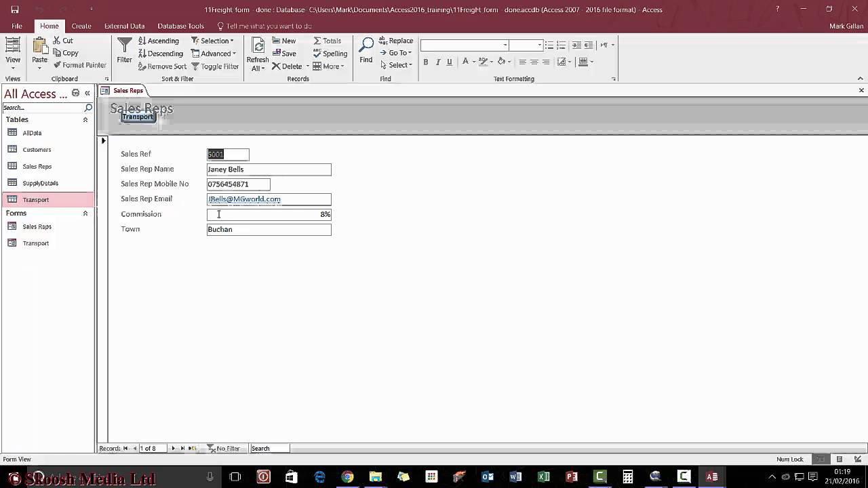Create a New record
868x488 pixels.
(284, 41)
